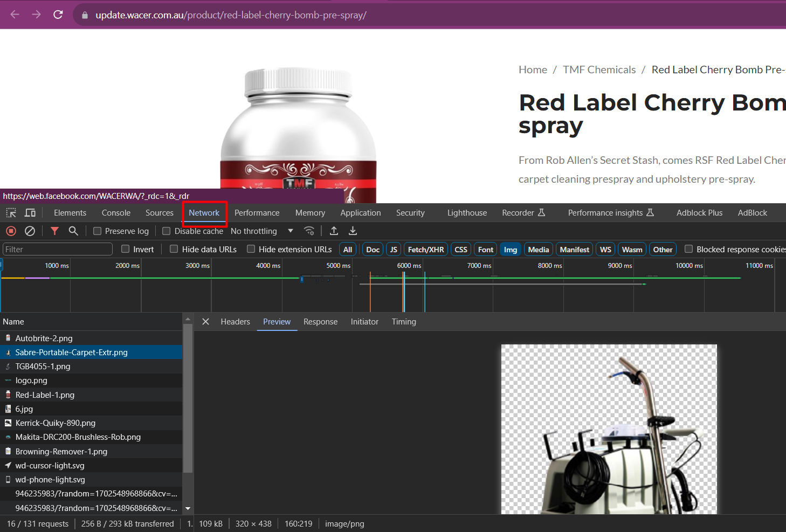Select Autobrite-2.png request row
786x532 pixels.
point(91,338)
